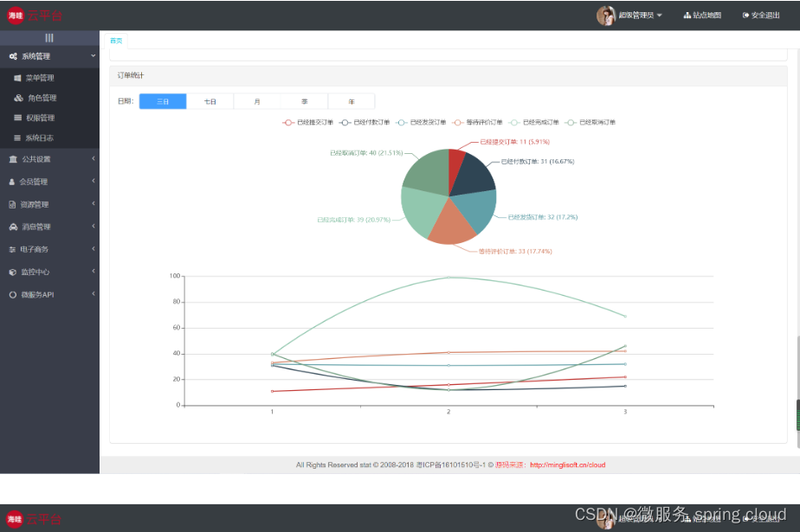The width and height of the screenshot is (800, 532).
Task: Click the red 已经提交订单 pie slice
Action: (x=455, y=165)
